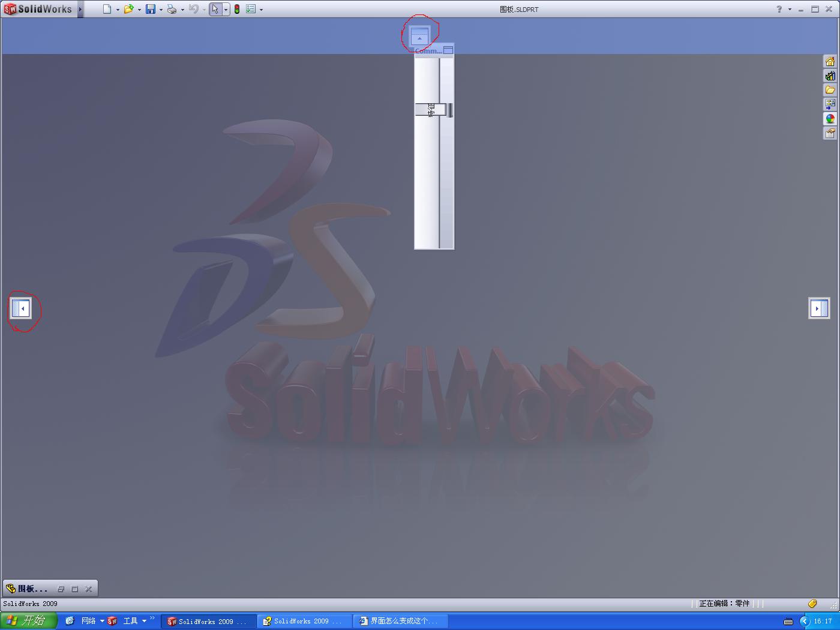The height and width of the screenshot is (630, 840).
Task: Switch to SolidWorks 2009 help taskbar button
Action: point(304,622)
